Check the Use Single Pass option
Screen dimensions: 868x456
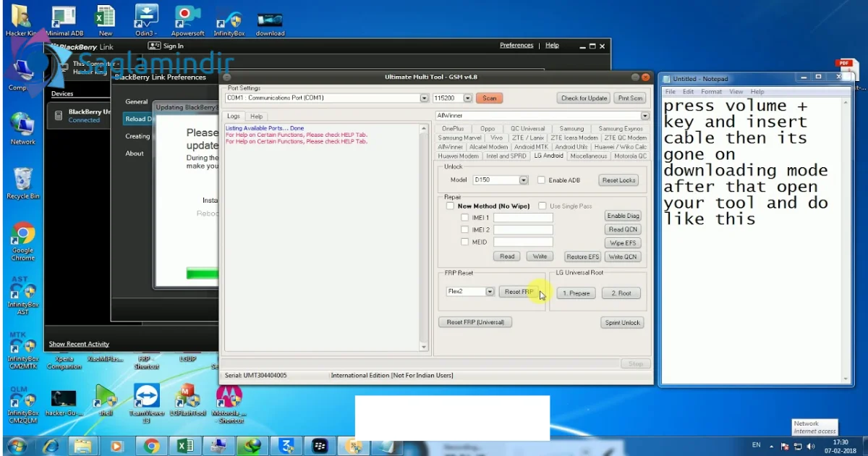click(x=543, y=206)
